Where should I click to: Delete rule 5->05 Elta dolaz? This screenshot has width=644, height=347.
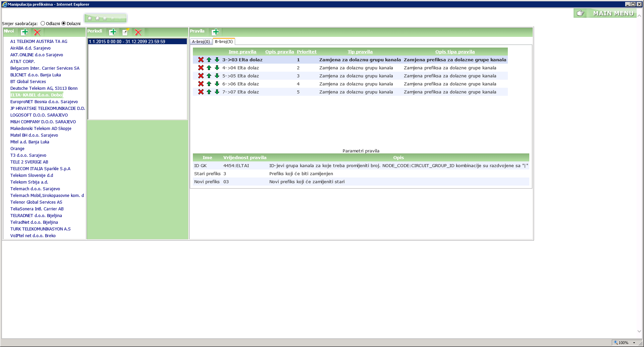(201, 76)
